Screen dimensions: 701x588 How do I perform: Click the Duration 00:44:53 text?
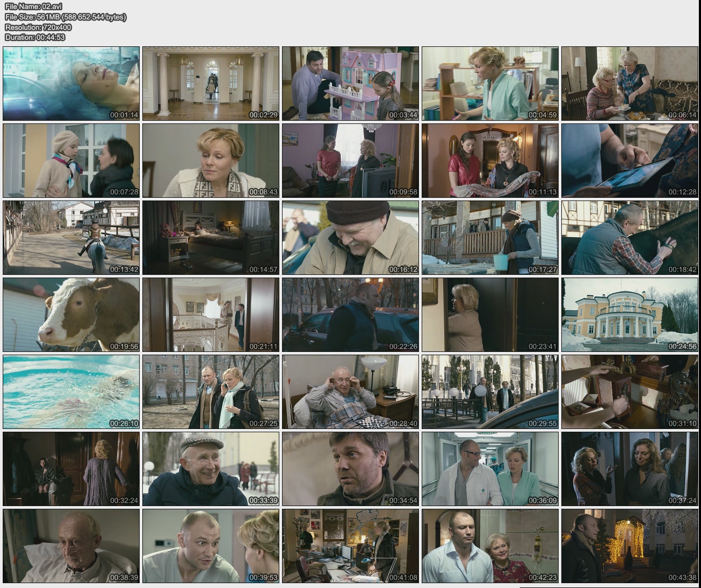[35, 37]
